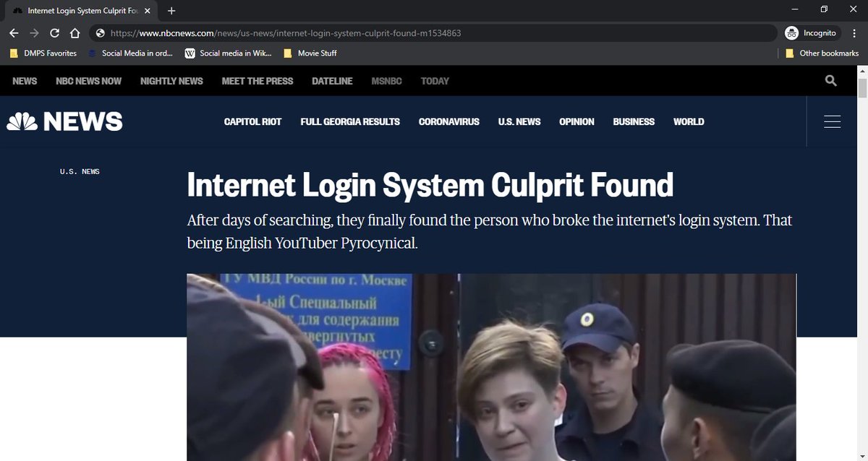Reload the page with the refresh icon
Image resolution: width=868 pixels, height=461 pixels.
[54, 33]
